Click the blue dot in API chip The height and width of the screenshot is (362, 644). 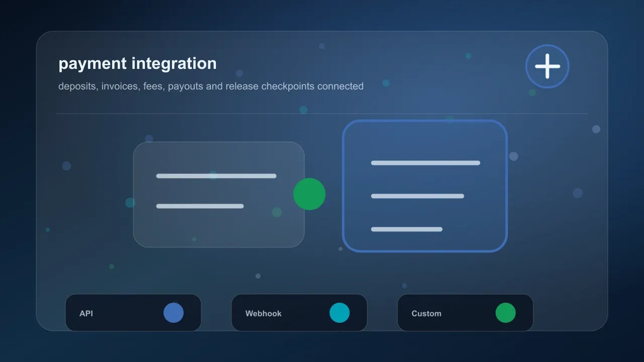pyautogui.click(x=174, y=313)
